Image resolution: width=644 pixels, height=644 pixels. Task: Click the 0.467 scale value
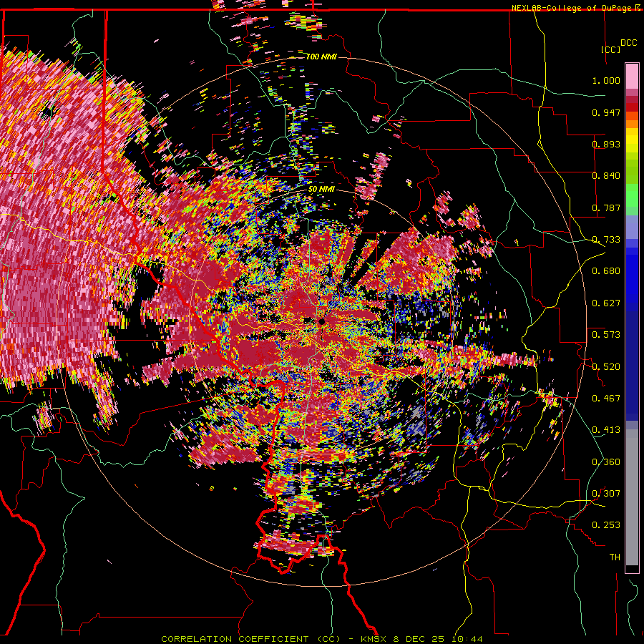tap(606, 398)
